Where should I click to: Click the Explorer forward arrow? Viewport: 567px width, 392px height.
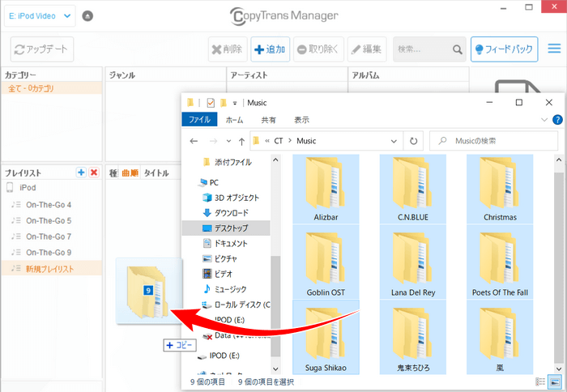tap(213, 141)
